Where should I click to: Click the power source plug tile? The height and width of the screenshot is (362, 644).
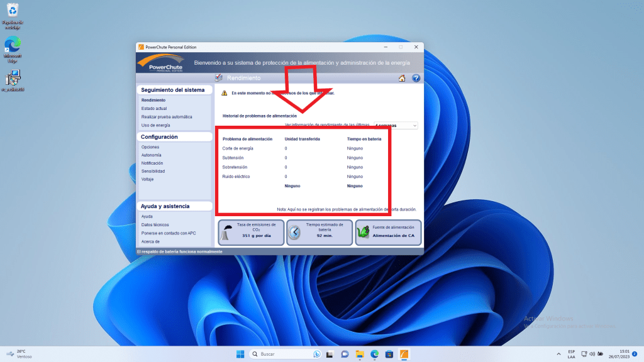pyautogui.click(x=387, y=233)
